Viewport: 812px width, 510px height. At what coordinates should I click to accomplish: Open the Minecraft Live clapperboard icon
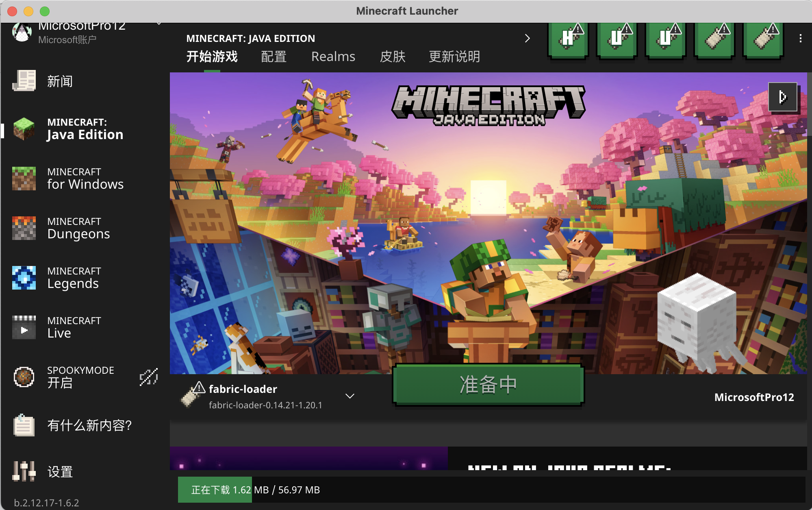[x=24, y=327]
